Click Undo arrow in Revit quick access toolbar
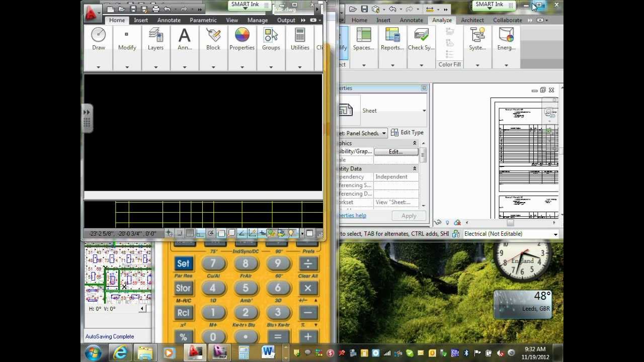644x362 pixels. pyautogui.click(x=392, y=9)
